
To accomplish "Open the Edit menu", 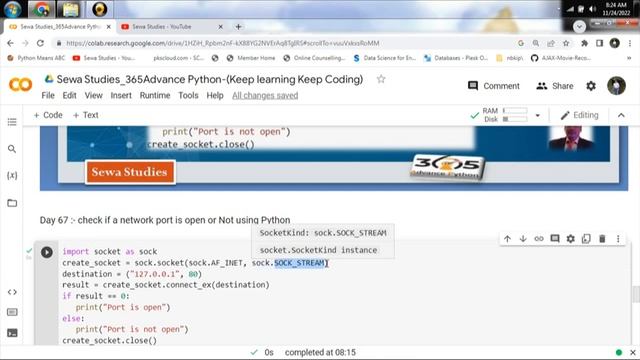I will coord(69,96).
